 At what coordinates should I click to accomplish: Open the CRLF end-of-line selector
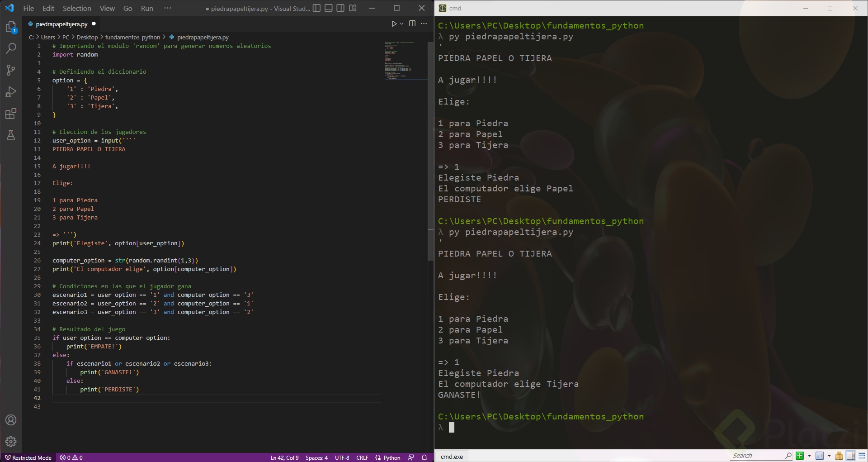click(x=362, y=457)
